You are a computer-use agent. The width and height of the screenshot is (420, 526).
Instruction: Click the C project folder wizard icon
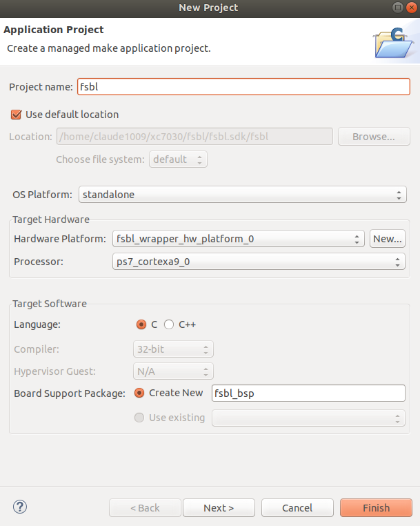pyautogui.click(x=393, y=42)
